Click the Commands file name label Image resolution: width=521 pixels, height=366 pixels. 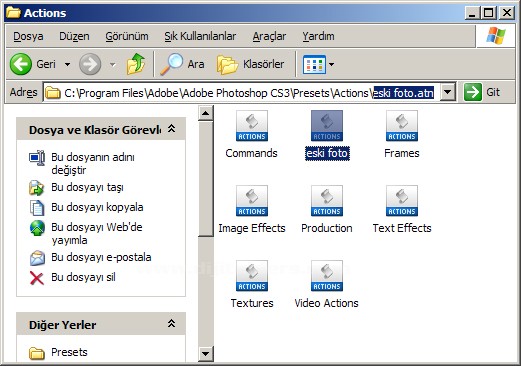(x=251, y=153)
